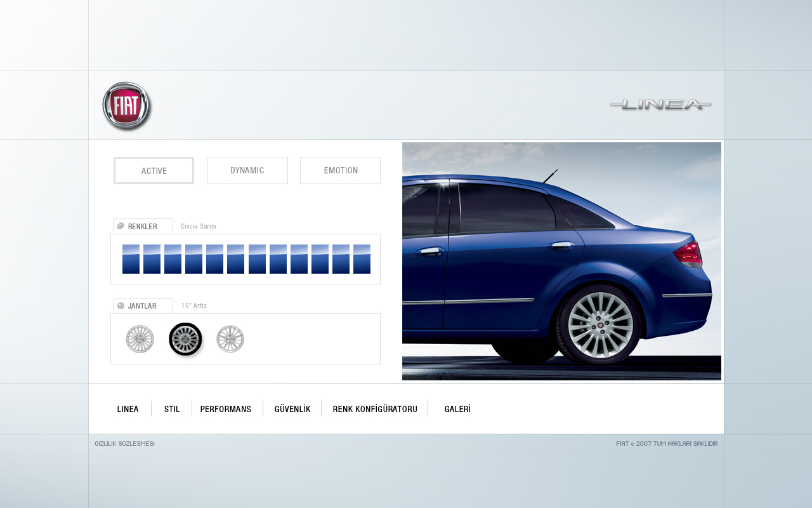Image resolution: width=812 pixels, height=508 pixels.
Task: Select the Dynamic trim tab
Action: pos(247,170)
